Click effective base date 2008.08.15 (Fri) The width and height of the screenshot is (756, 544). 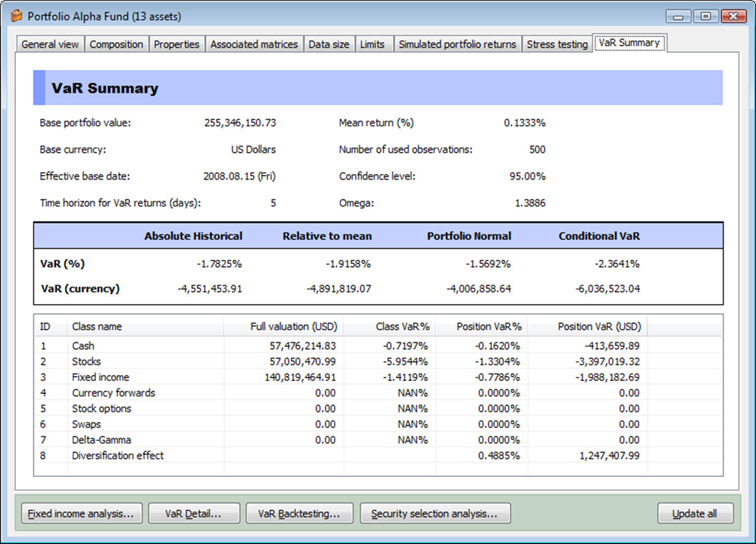coord(239,176)
